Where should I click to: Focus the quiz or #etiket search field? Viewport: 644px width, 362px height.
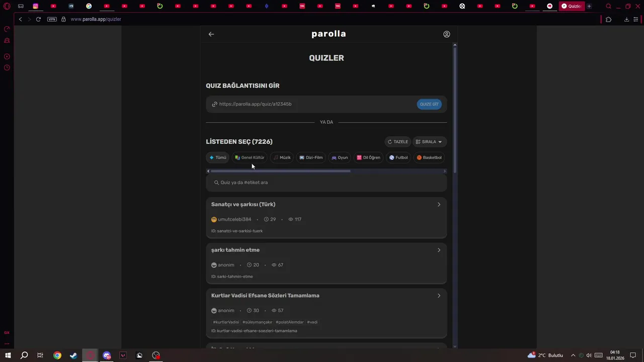click(326, 183)
